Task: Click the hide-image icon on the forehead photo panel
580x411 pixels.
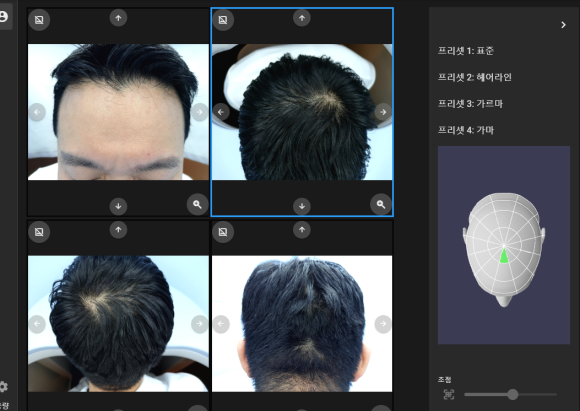Action: tap(39, 20)
